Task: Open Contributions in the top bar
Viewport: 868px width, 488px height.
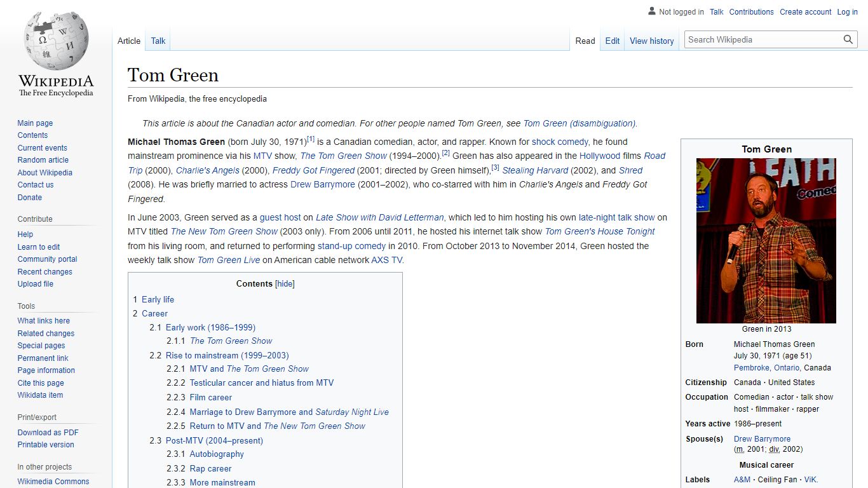Action: [x=752, y=12]
